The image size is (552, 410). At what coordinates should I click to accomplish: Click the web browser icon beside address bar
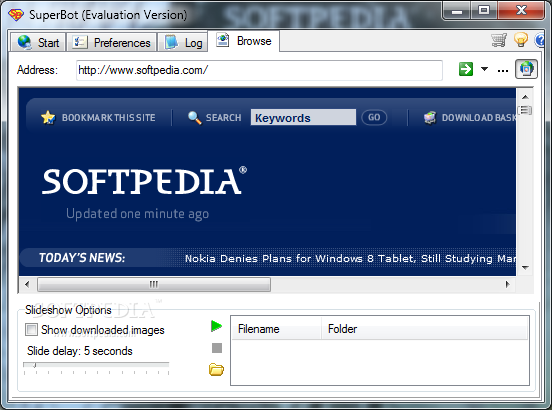tap(526, 69)
